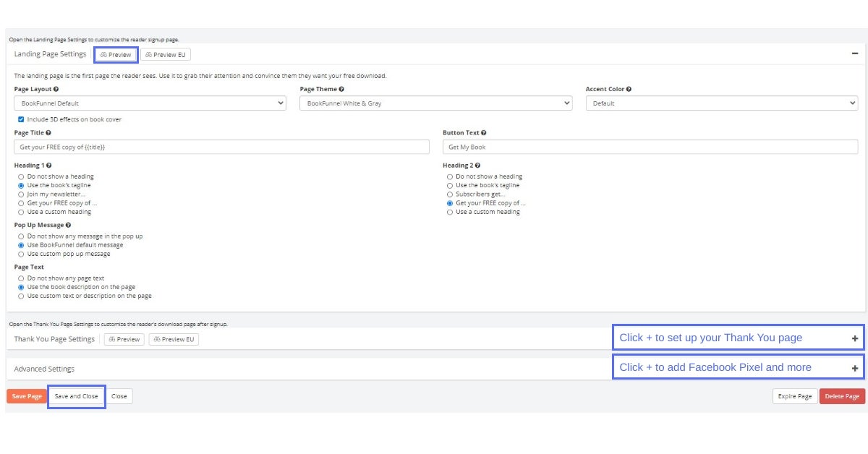Click help icon next to Pop Up Message
The width and height of the screenshot is (868, 454).
(x=68, y=226)
